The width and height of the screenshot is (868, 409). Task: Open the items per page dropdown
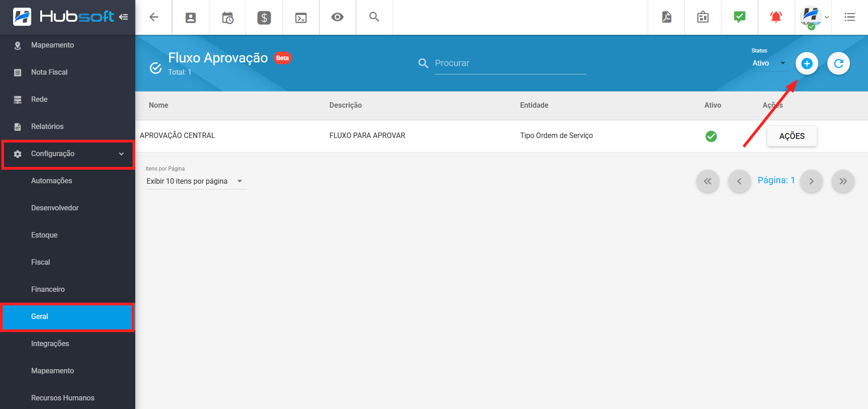pos(195,181)
